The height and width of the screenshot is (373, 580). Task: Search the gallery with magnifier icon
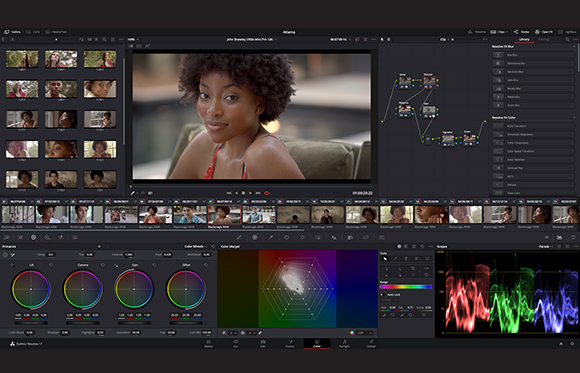click(105, 39)
